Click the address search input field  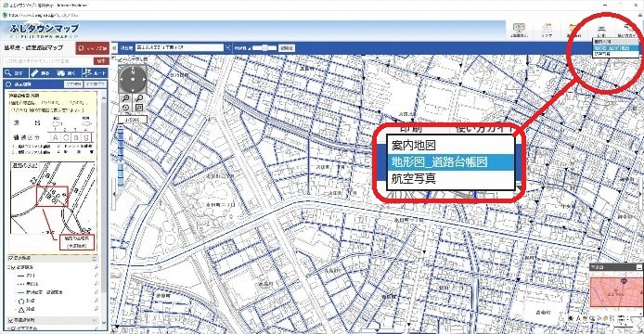[x=48, y=61]
